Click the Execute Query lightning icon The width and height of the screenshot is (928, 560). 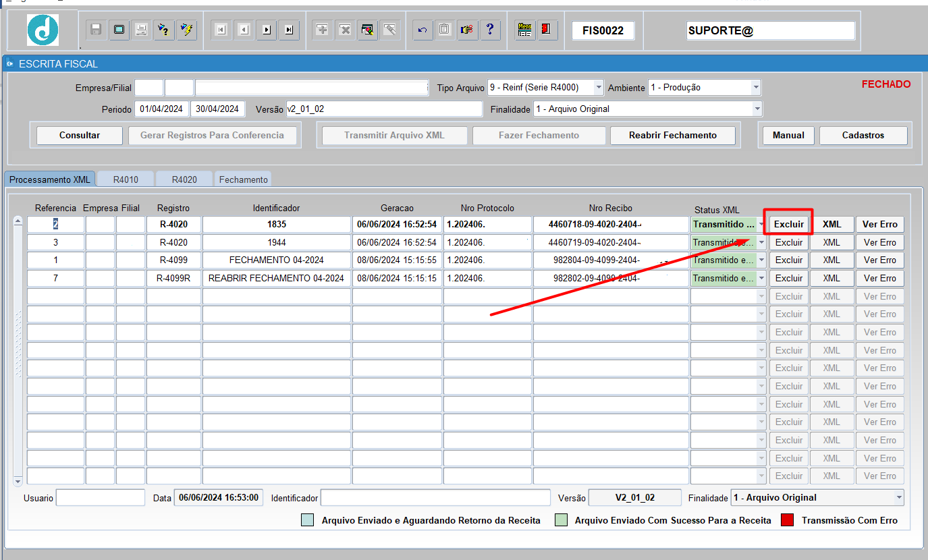point(187,30)
